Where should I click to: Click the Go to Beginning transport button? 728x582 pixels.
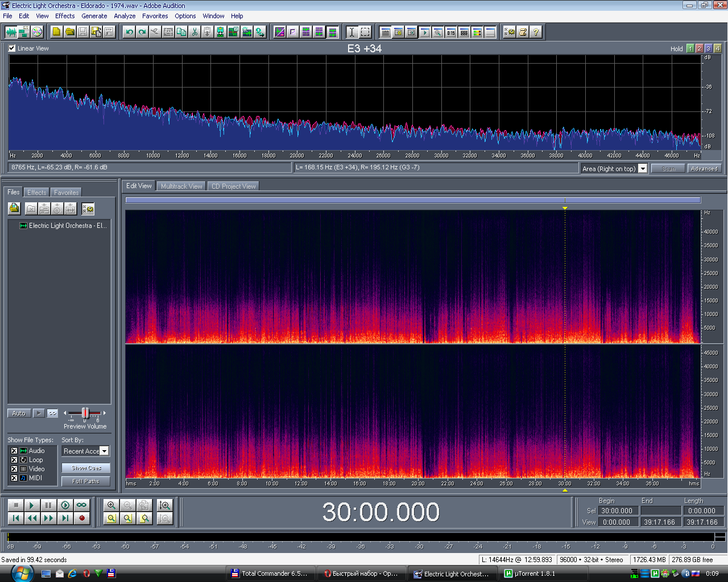point(16,518)
